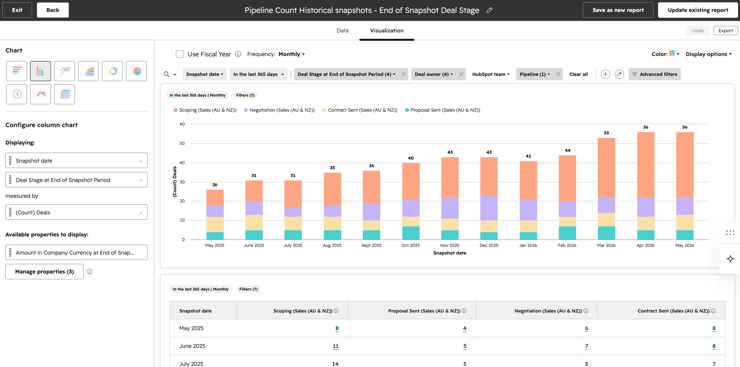Select the summary KPI chart type
The height and width of the screenshot is (367, 740).
tap(17, 94)
